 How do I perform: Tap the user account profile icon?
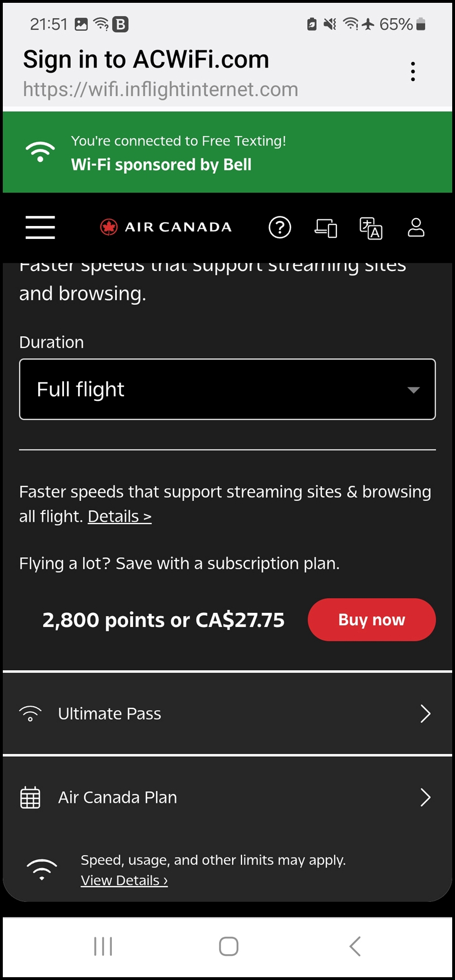pyautogui.click(x=416, y=227)
